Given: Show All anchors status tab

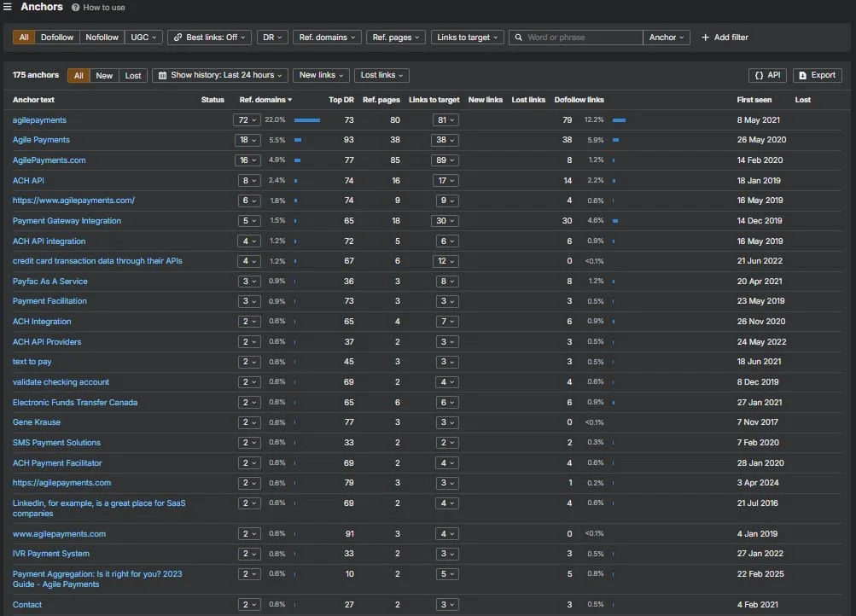Looking at the screenshot, I should point(79,75).
